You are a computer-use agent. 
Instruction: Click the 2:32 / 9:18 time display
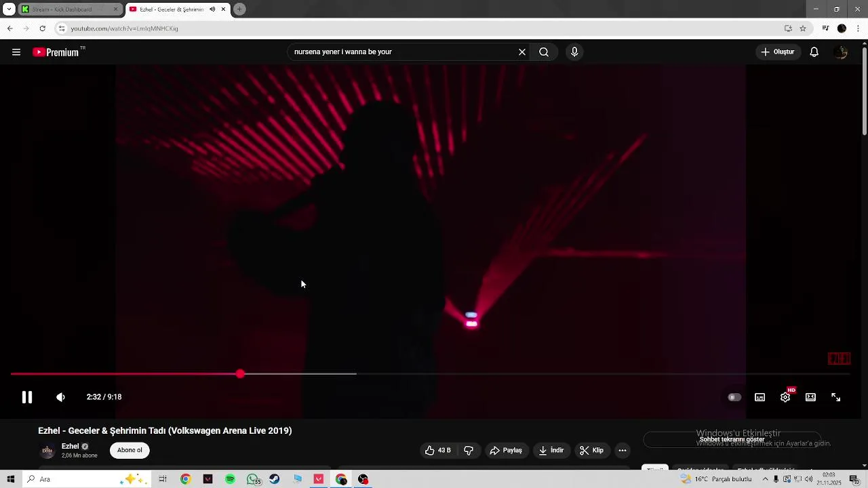point(104,397)
